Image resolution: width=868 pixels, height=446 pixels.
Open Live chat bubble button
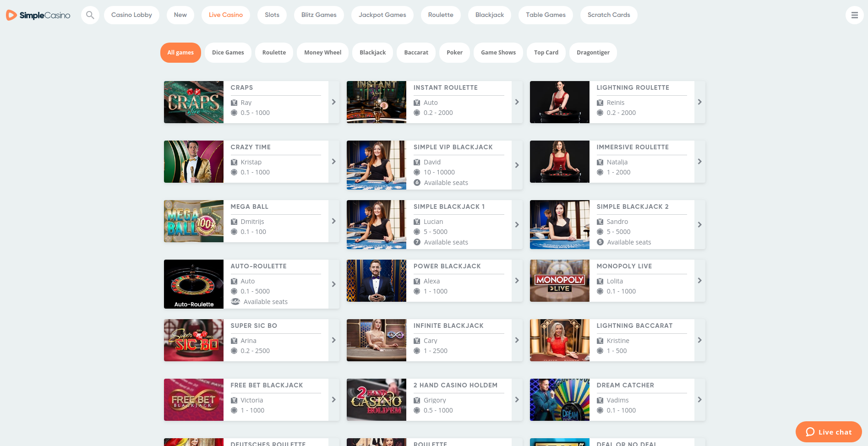[829, 432]
